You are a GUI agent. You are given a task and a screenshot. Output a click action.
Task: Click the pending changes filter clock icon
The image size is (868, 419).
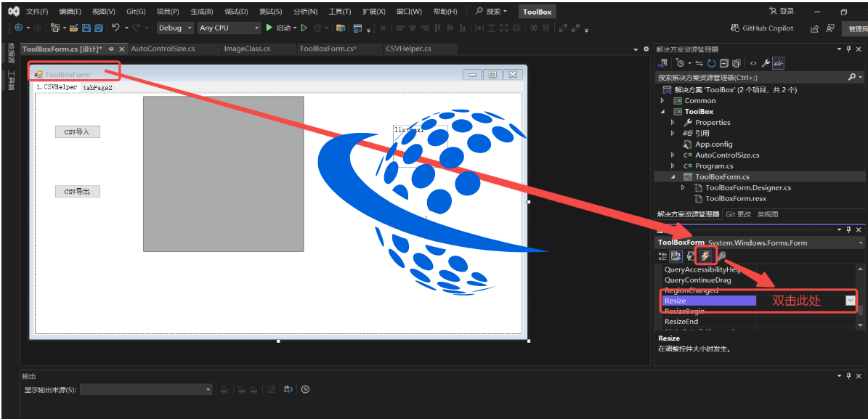pos(681,64)
